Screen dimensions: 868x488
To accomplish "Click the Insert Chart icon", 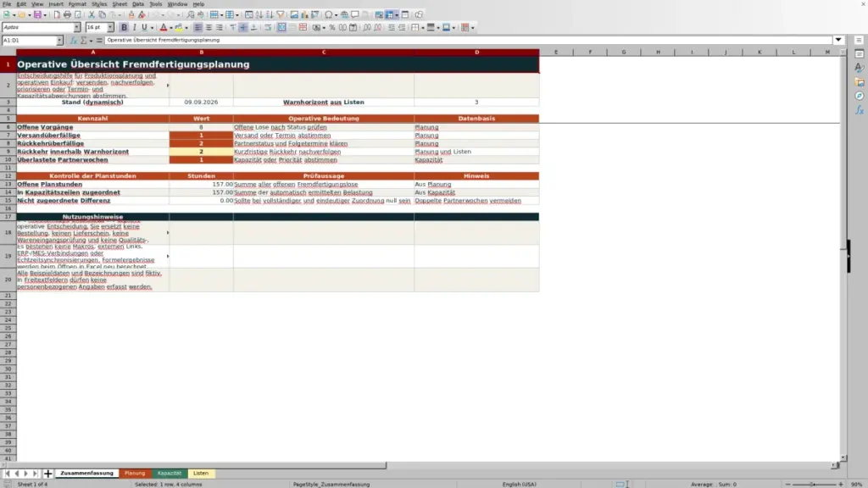I will [304, 15].
